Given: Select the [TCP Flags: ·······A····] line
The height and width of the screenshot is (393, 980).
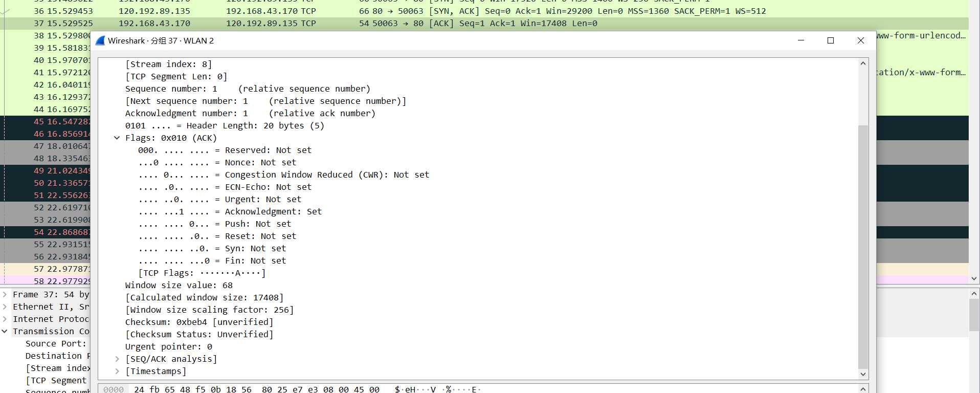Looking at the screenshot, I should [x=202, y=273].
